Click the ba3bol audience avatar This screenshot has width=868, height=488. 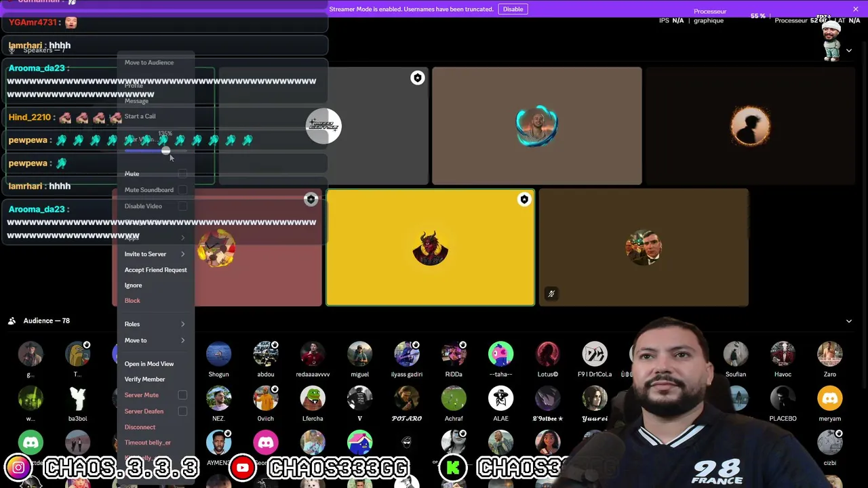coord(77,399)
